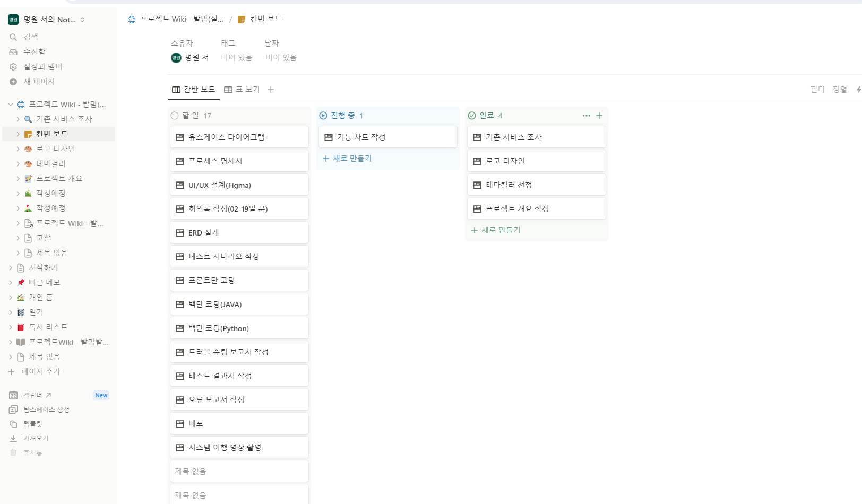Open the 정렬 option
Screen dimensions: 862x504
840,90
